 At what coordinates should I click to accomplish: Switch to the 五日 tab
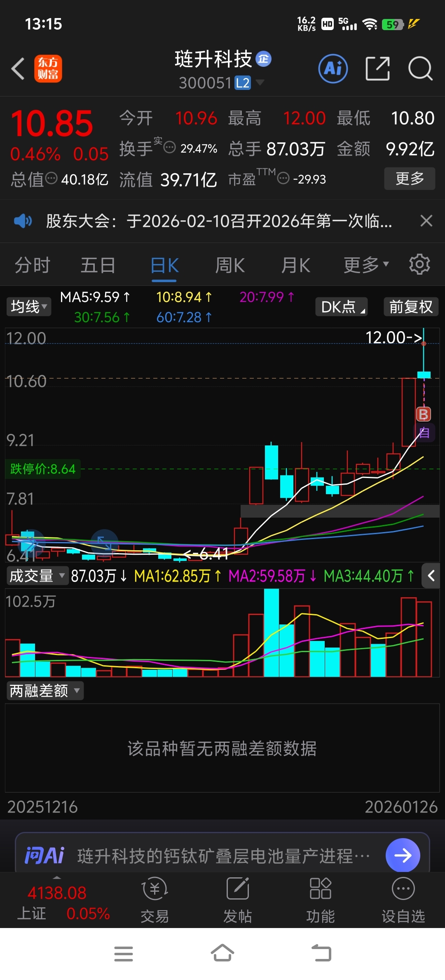click(x=98, y=265)
